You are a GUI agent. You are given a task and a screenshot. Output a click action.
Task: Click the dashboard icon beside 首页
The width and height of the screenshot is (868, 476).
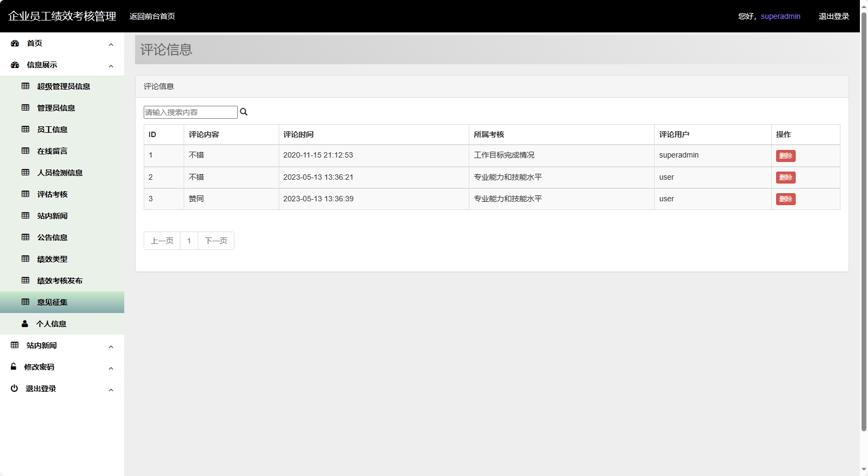[15, 43]
